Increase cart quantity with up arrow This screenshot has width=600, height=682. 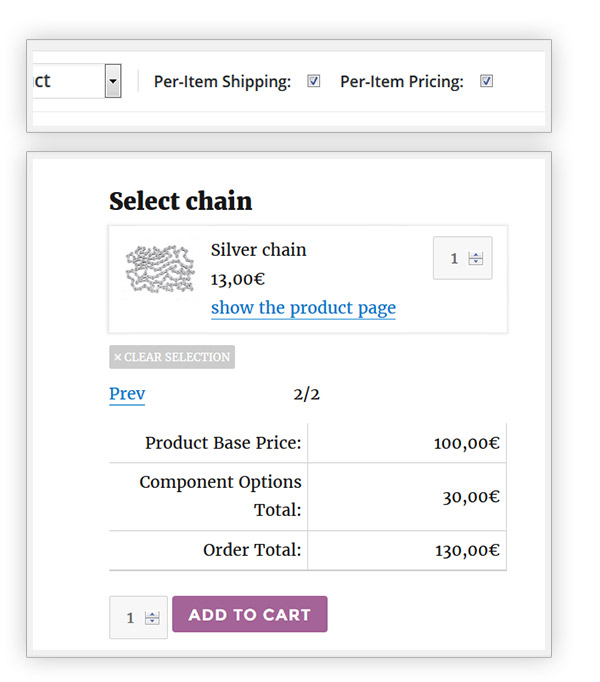tap(152, 614)
